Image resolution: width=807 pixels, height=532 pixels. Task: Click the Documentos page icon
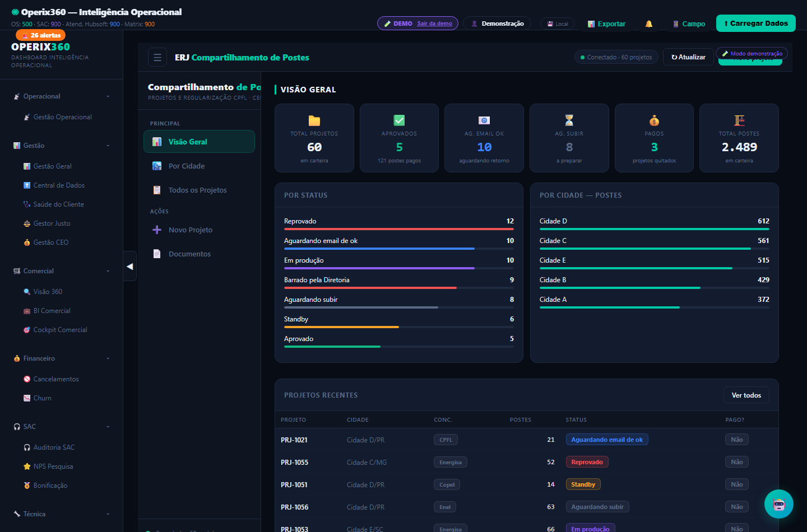pyautogui.click(x=157, y=254)
